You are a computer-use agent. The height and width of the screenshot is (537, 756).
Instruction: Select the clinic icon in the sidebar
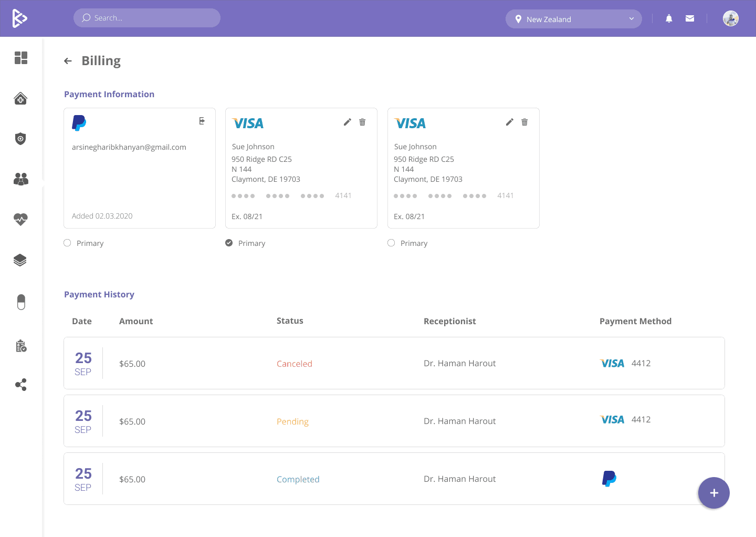tap(20, 98)
